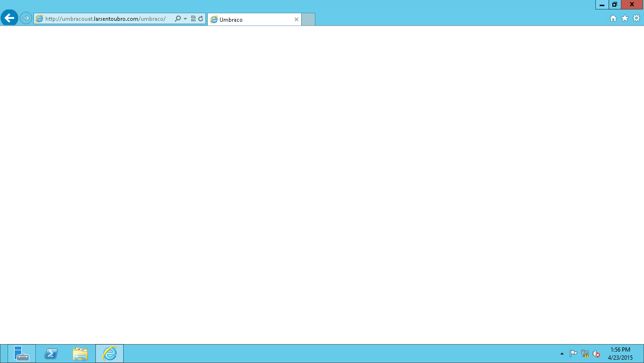The height and width of the screenshot is (363, 644).
Task: Click the search magnifier in address bar
Action: [x=178, y=19]
